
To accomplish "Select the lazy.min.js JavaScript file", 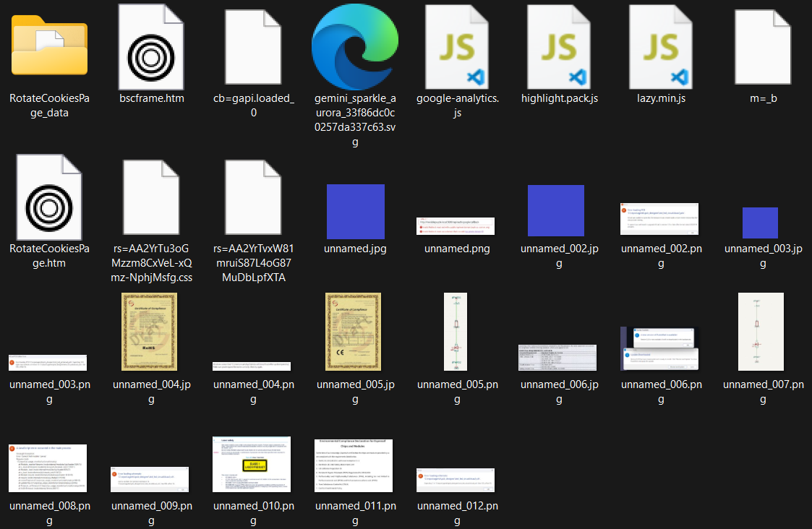I will [661, 46].
